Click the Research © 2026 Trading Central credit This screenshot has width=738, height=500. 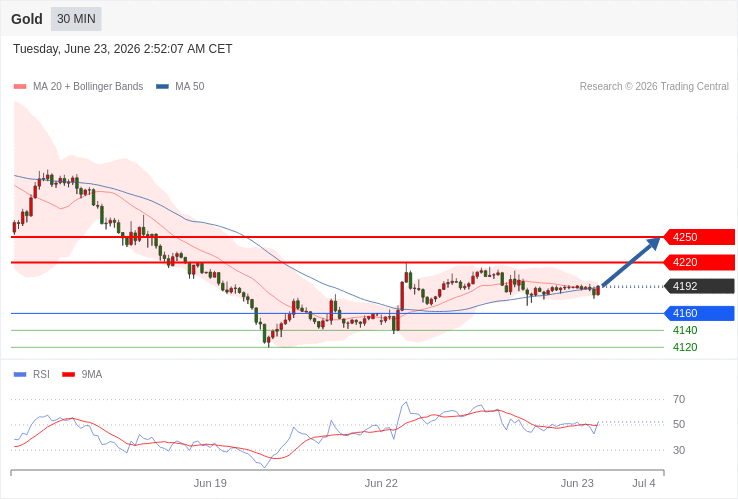[654, 87]
